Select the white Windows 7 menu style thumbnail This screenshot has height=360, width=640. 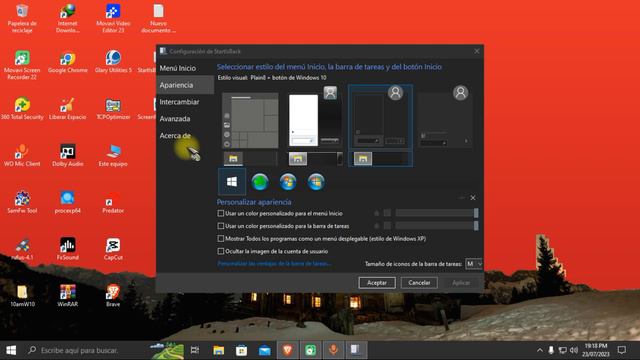[315, 126]
